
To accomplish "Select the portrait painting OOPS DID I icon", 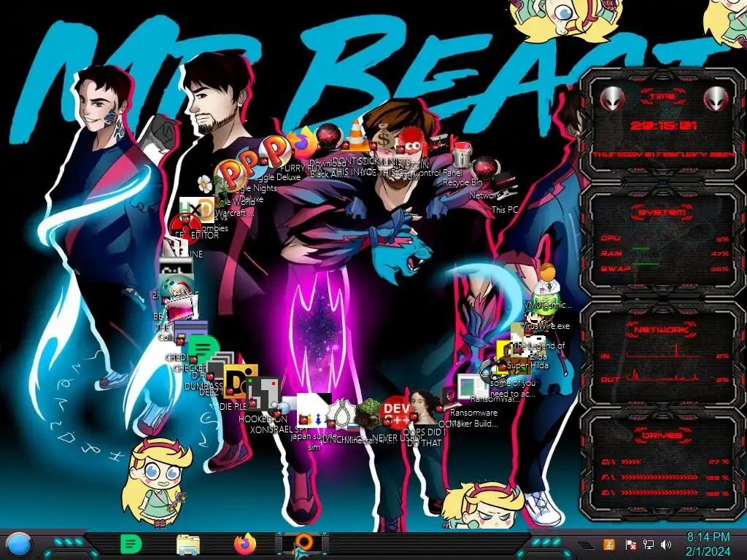I will point(422,406).
